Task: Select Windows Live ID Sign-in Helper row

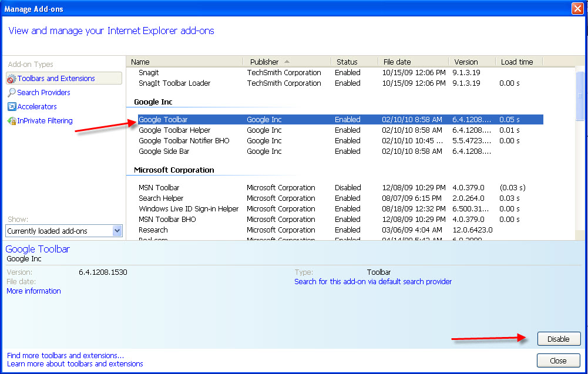Action: pos(341,208)
